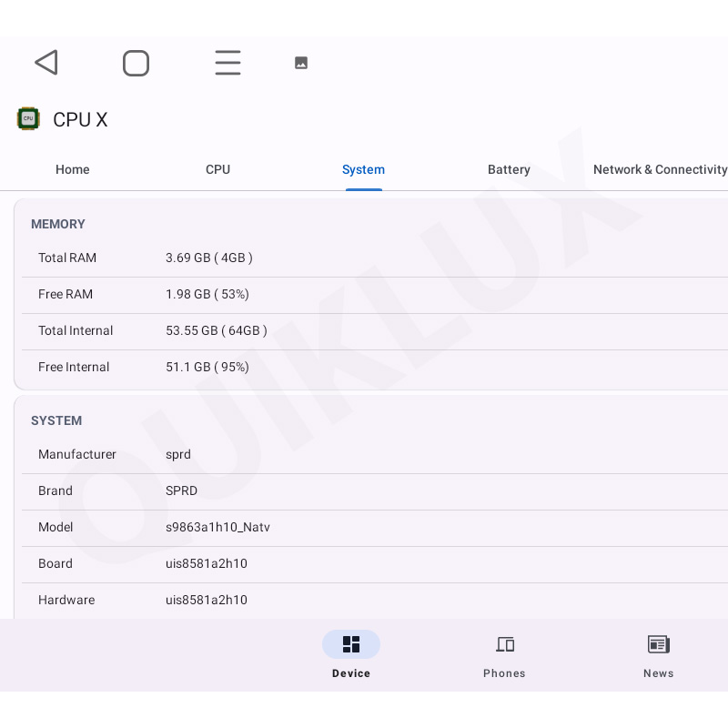Open the News section icon
This screenshot has width=728, height=728.
click(x=658, y=645)
